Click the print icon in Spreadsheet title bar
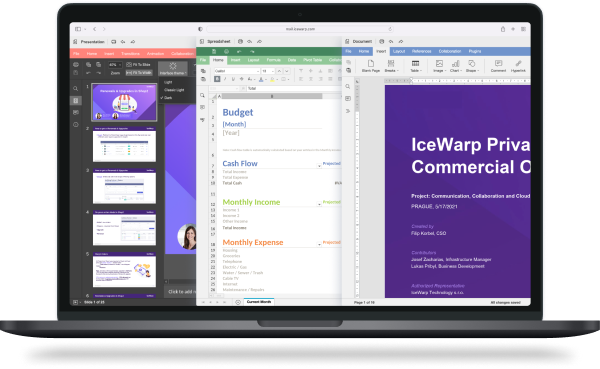Viewport: 600px width, 369px height. [x=240, y=41]
